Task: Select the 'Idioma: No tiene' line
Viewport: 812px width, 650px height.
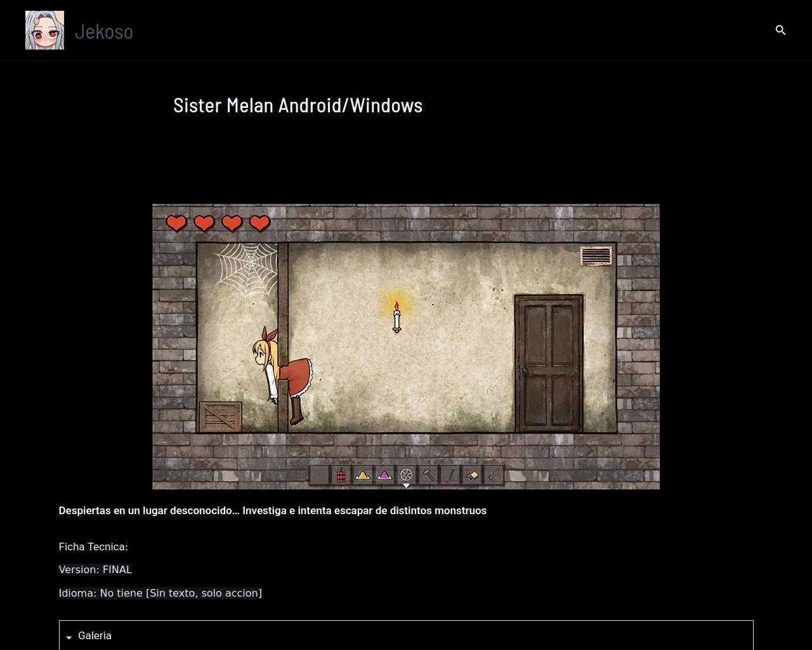Action: click(160, 593)
